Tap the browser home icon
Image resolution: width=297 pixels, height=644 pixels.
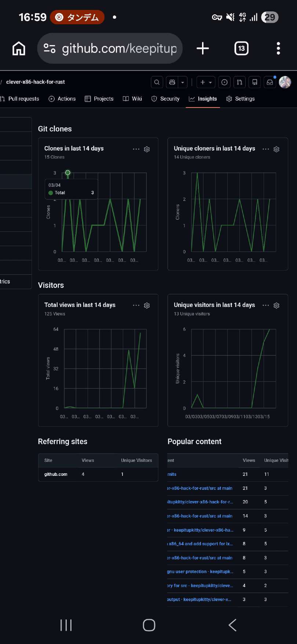(x=19, y=48)
